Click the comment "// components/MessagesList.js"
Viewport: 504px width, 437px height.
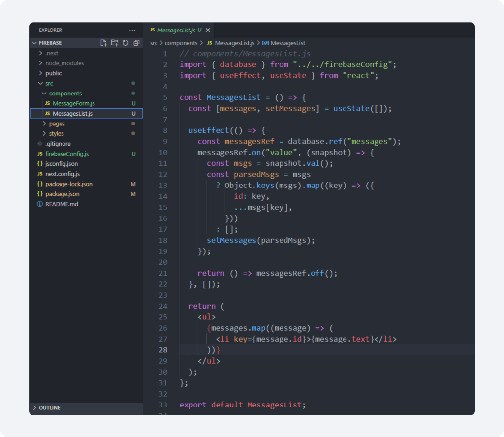tap(245, 54)
